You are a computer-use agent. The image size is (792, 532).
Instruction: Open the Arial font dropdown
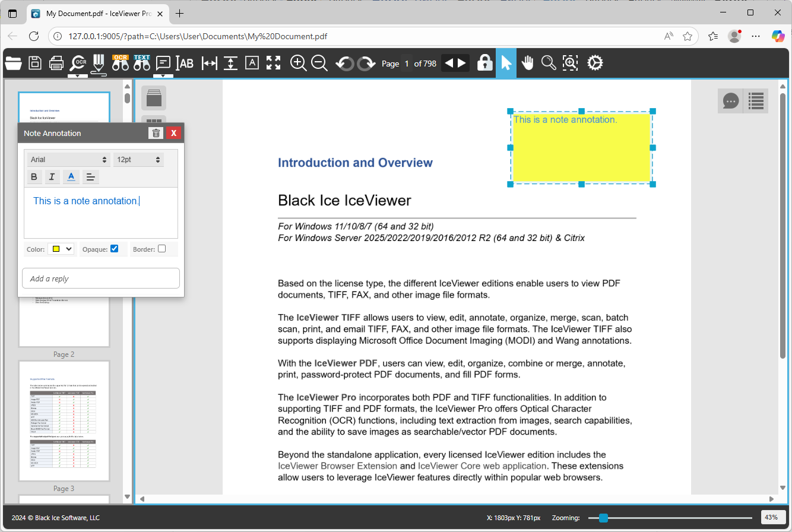pos(68,159)
